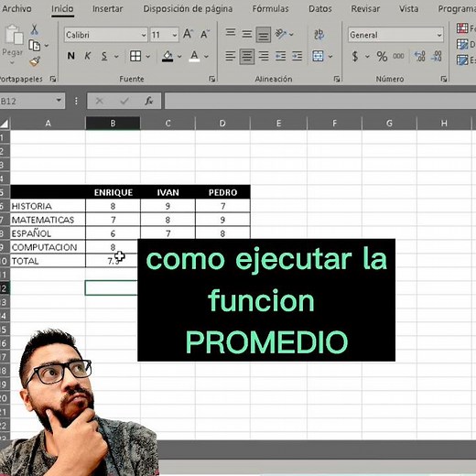Click Format as Table icon
Viewport: 476px width, 476px height.
462,45
